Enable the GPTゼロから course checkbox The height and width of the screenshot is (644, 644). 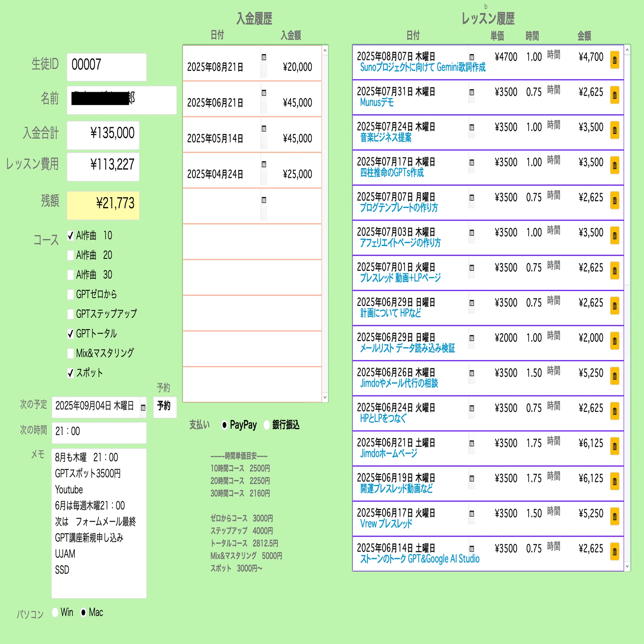pos(70,294)
